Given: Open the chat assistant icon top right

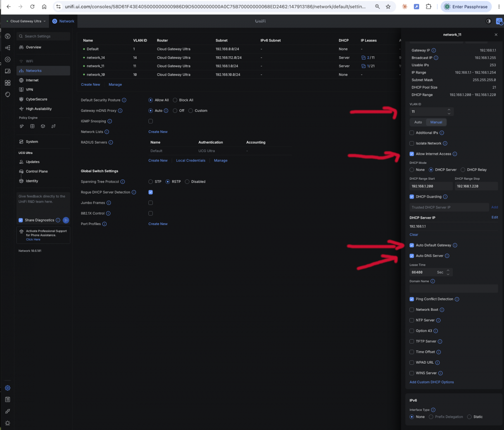Looking at the screenshot, I should click(499, 21).
